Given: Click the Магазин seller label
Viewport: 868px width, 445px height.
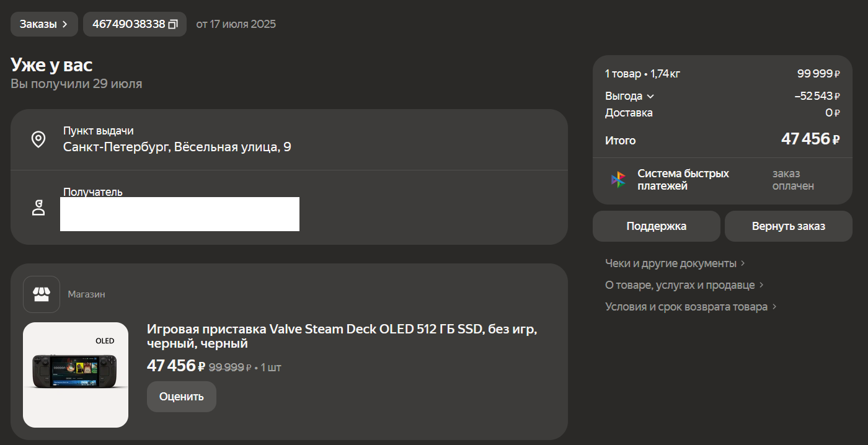Looking at the screenshot, I should pos(87,294).
